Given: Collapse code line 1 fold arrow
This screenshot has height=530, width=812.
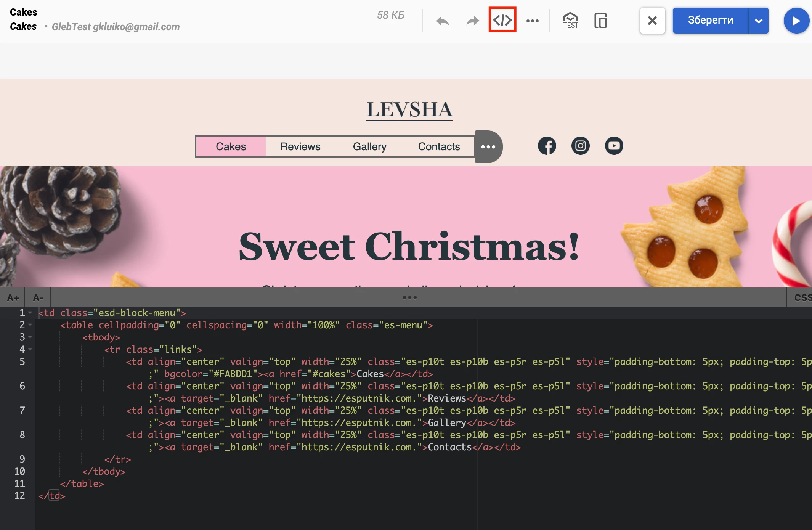Looking at the screenshot, I should (30, 313).
